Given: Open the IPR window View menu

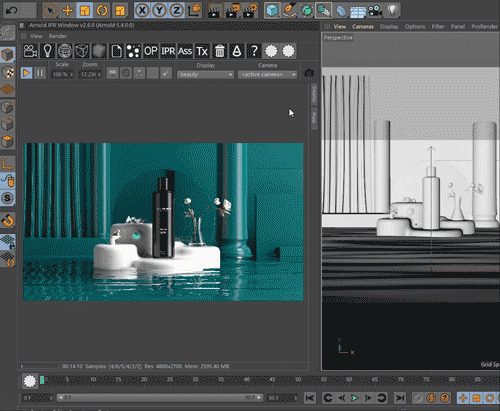Looking at the screenshot, I should tap(36, 36).
